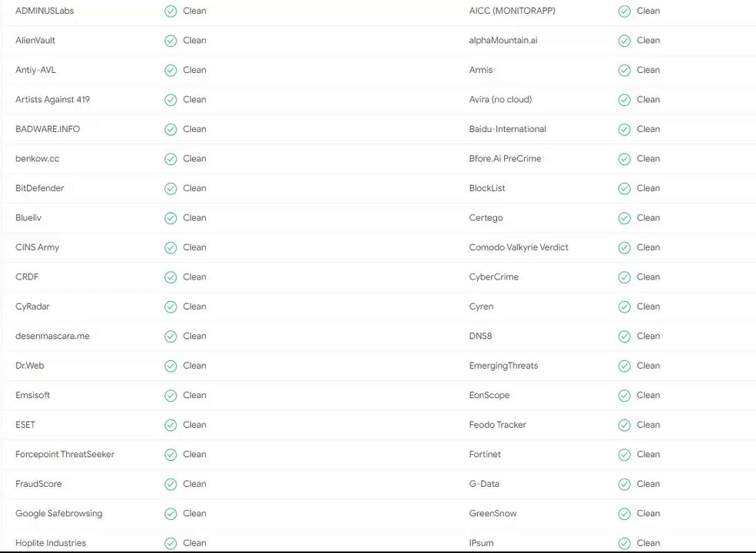This screenshot has width=756, height=553.
Task: Select the GreenSnow vendor name
Action: click(x=492, y=514)
